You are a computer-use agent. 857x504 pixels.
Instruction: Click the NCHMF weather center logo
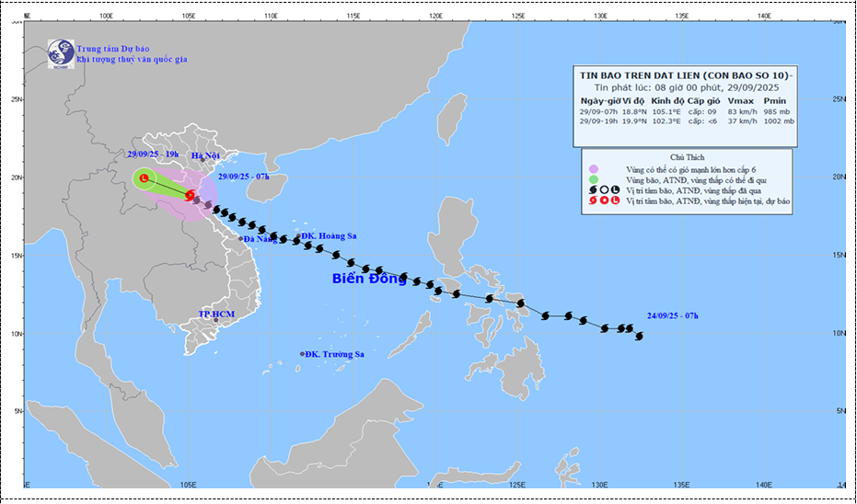tap(62, 52)
